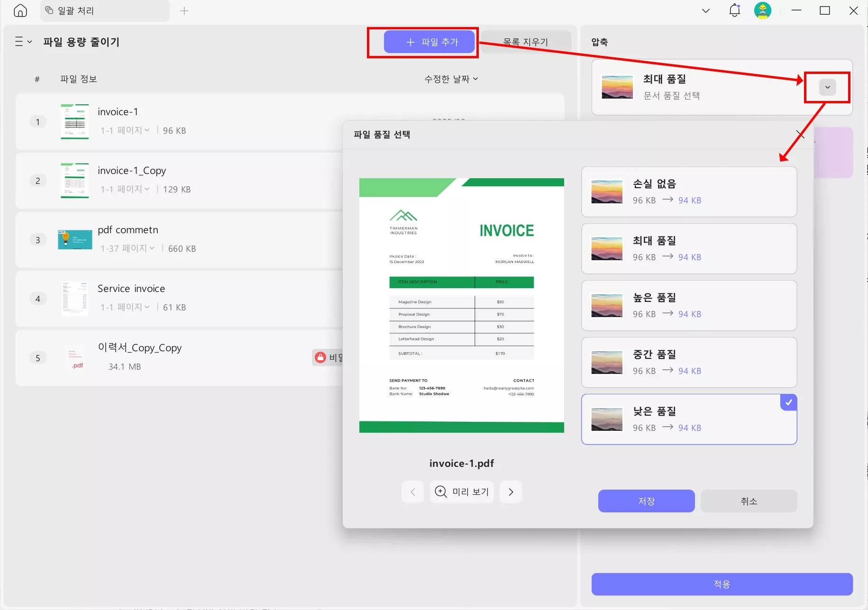This screenshot has height=610, width=868.
Task: Click the next arrow in preview navigation
Action: 511,492
